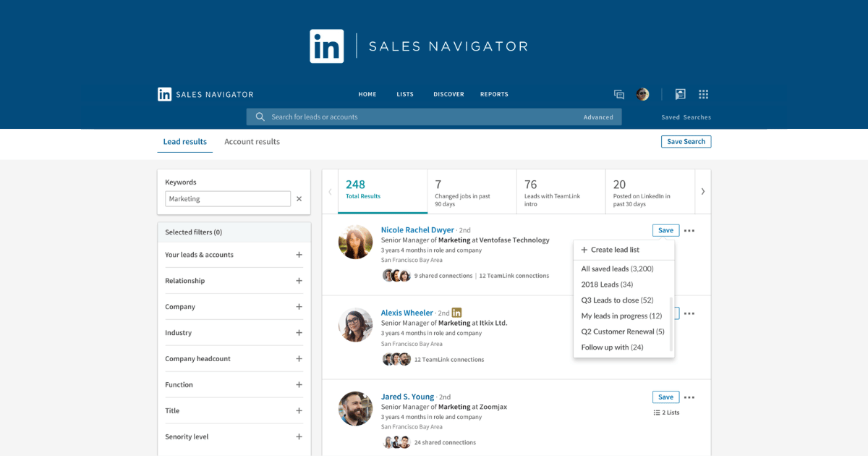Click the LinkedIn premium badge next to Alexis Wheeler
This screenshot has width=868, height=456.
456,313
